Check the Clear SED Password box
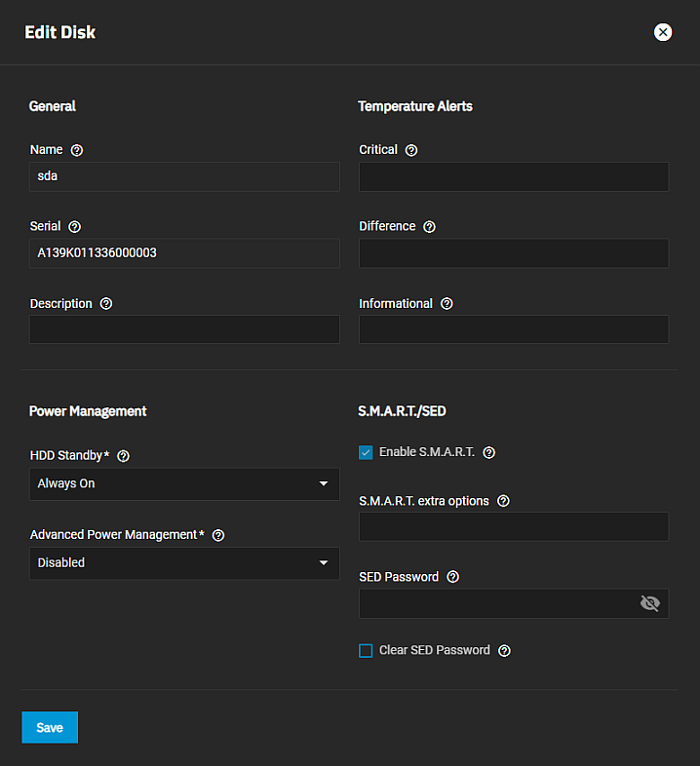Image resolution: width=700 pixels, height=766 pixels. (x=366, y=651)
